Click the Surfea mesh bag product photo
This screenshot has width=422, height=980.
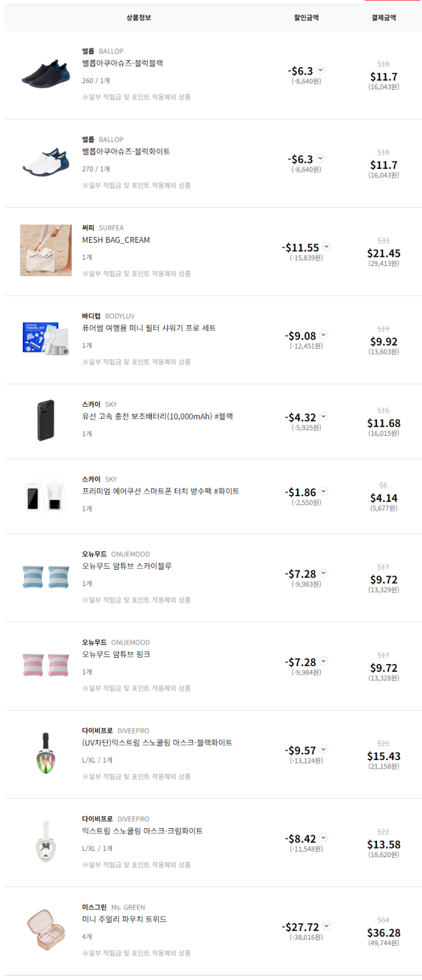coord(46,250)
